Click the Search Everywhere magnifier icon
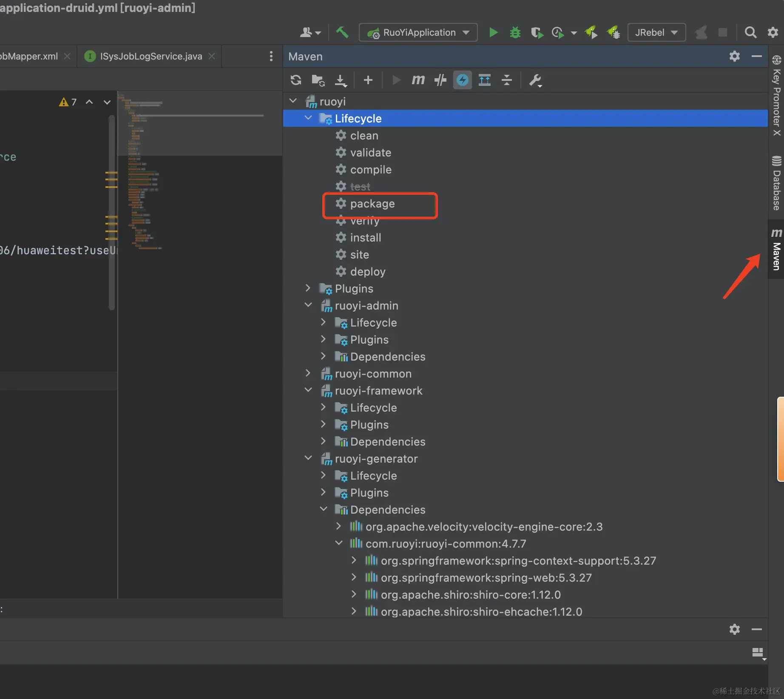This screenshot has height=699, width=784. point(750,32)
